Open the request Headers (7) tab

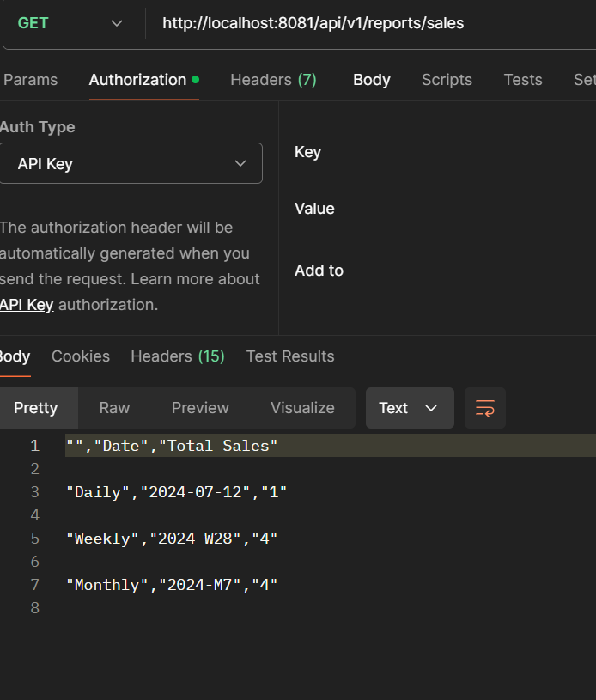(273, 80)
